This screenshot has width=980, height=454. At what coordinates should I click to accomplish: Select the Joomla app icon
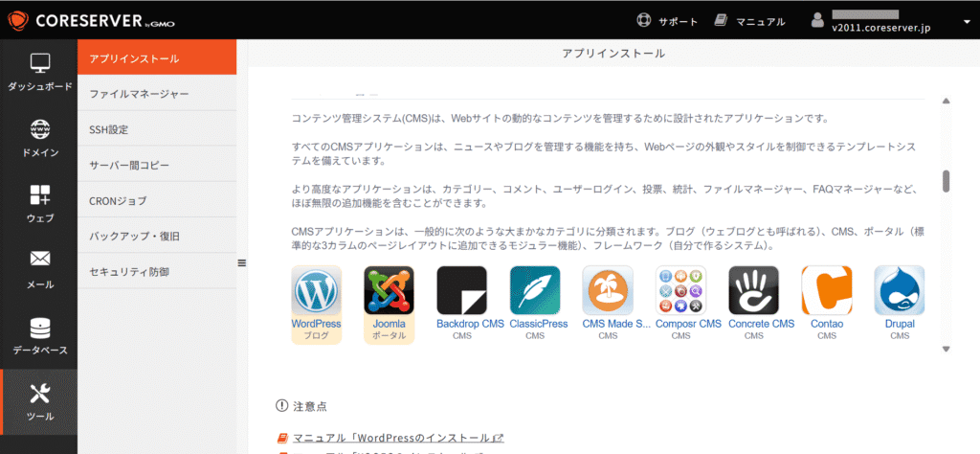pos(389,291)
